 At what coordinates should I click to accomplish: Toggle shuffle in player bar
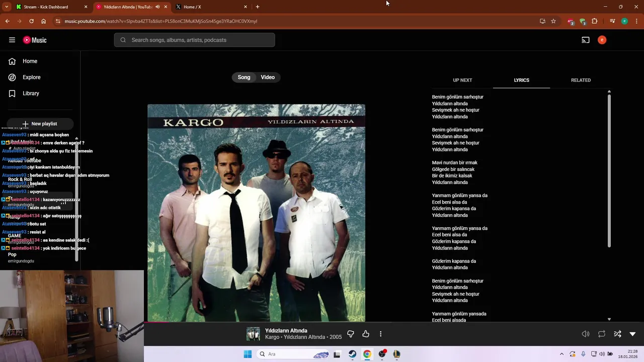[x=617, y=334]
